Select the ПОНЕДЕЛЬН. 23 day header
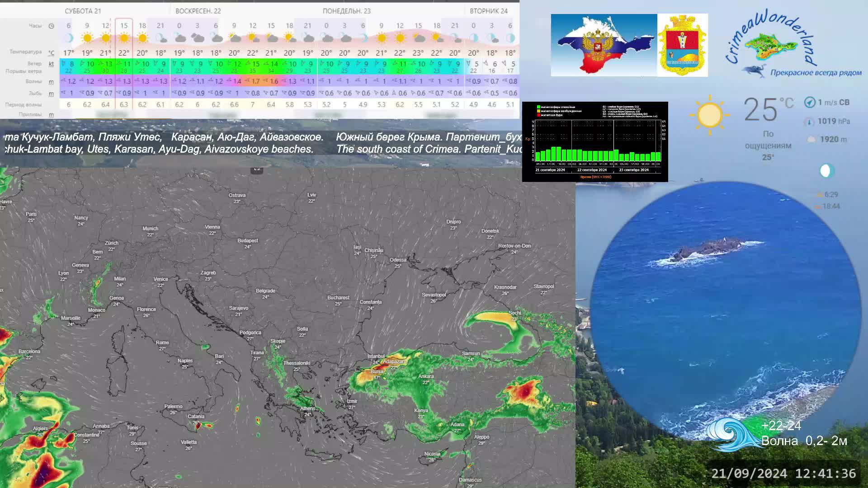This screenshot has width=868, height=488. coord(347,11)
